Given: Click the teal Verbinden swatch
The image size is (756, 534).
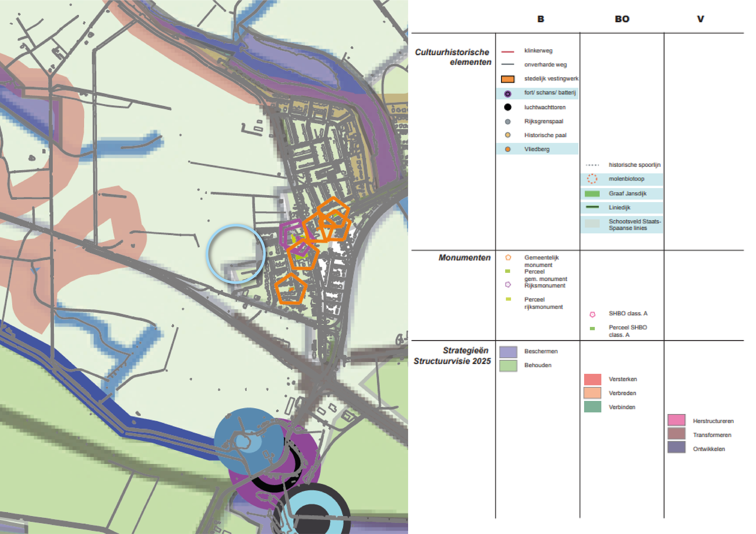Looking at the screenshot, I should pyautogui.click(x=592, y=407).
